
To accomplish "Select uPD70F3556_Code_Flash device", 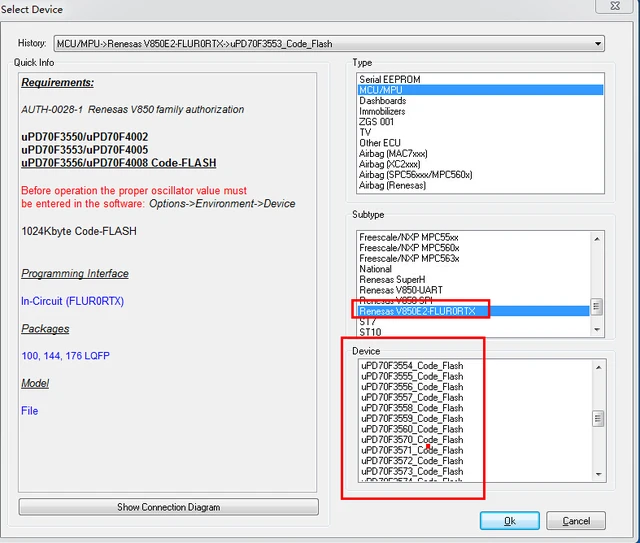I will tap(475, 387).
